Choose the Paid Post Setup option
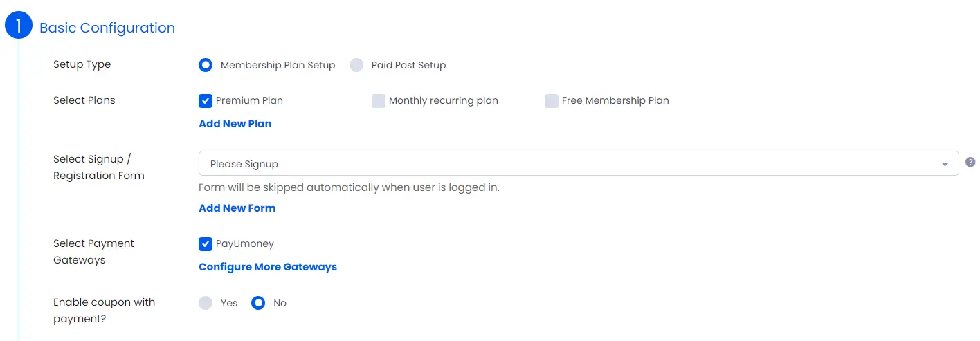This screenshot has width=980, height=341. (356, 65)
